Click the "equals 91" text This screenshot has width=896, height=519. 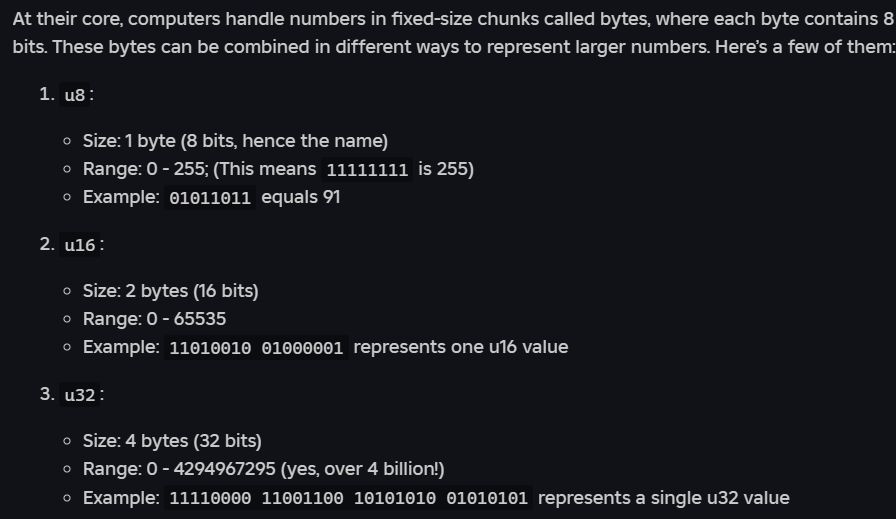tap(301, 197)
